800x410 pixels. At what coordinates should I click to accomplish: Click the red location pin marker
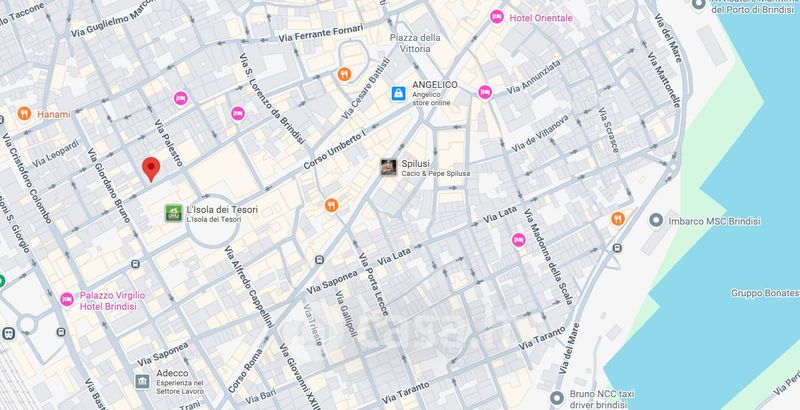[x=151, y=169]
